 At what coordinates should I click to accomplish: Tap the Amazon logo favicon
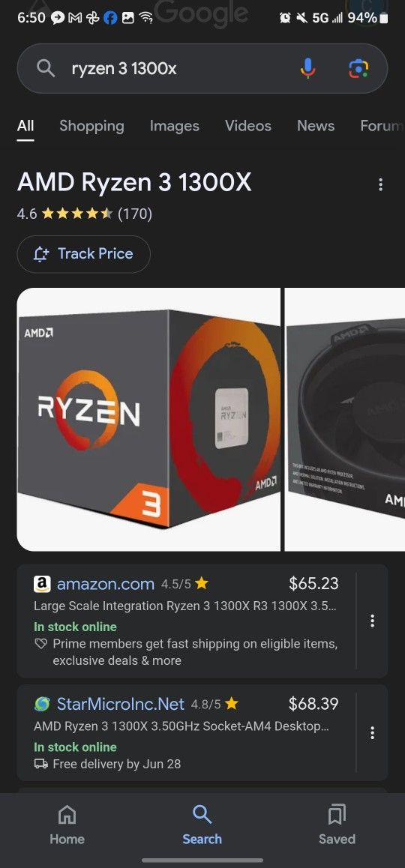pyautogui.click(x=42, y=583)
